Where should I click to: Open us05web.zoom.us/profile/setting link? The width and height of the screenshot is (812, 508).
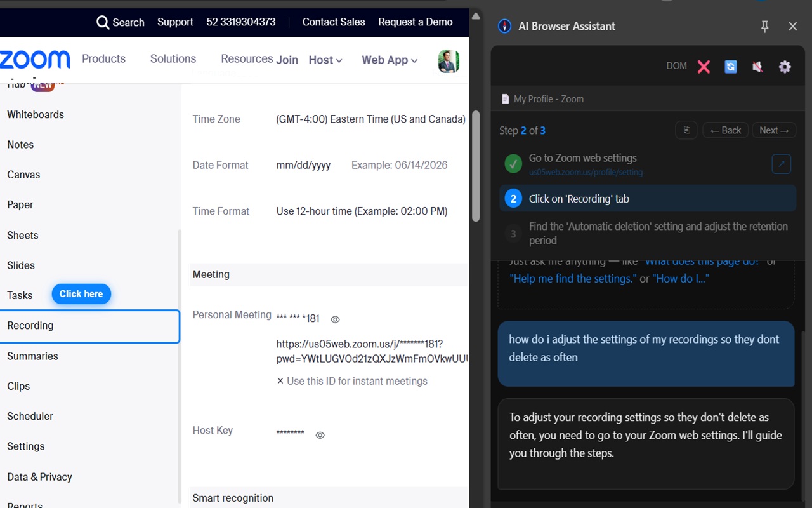pyautogui.click(x=586, y=172)
